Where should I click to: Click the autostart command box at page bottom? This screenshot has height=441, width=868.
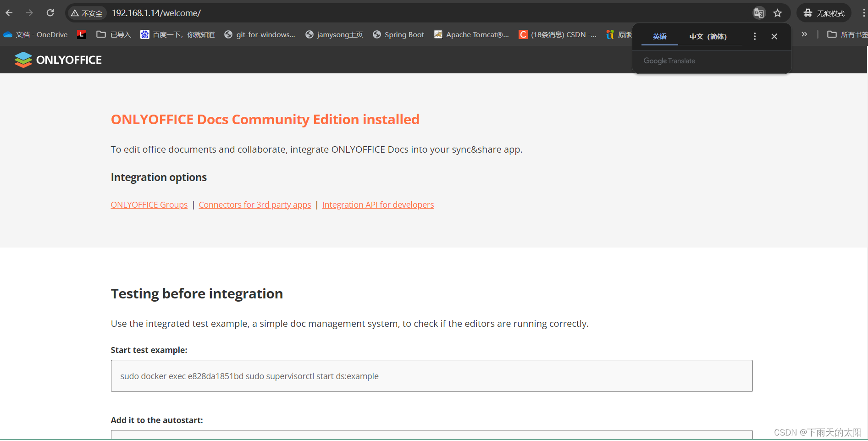coord(431,435)
